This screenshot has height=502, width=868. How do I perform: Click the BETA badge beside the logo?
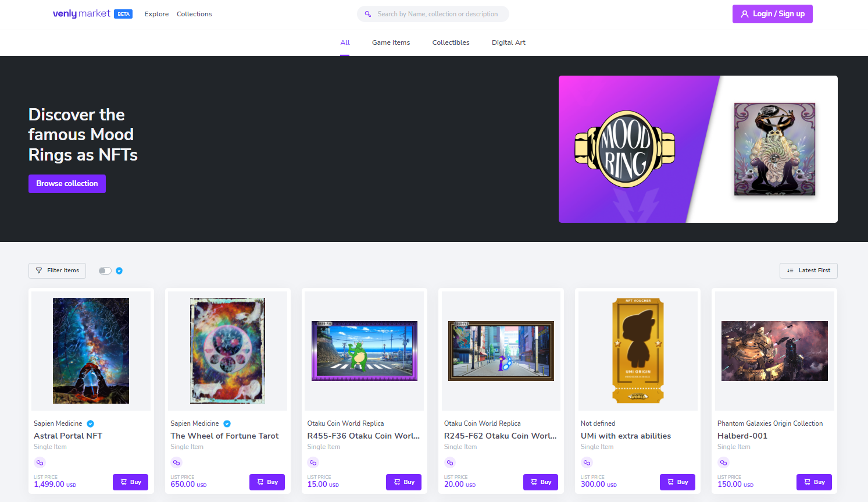(x=123, y=14)
